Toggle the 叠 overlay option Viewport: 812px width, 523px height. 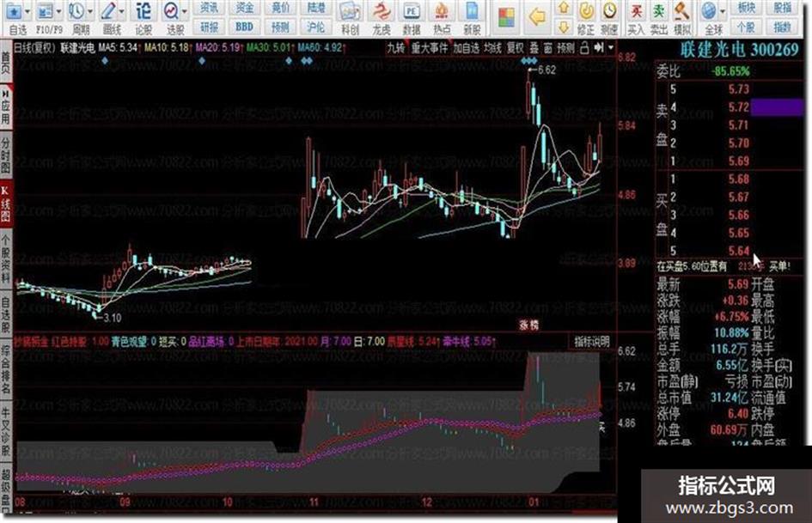click(534, 48)
